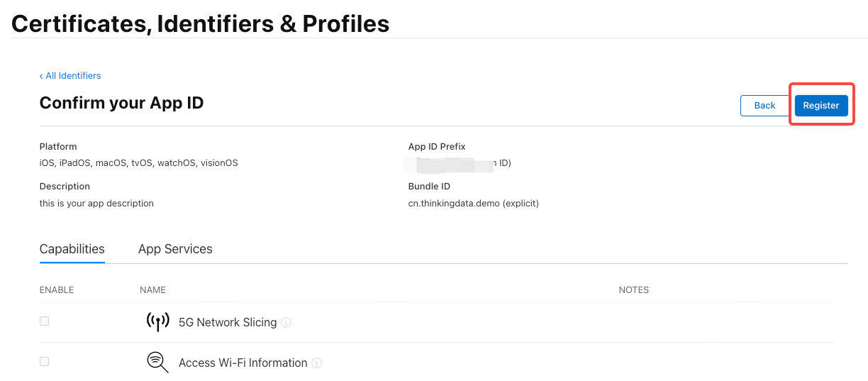Click the app description text
This screenshot has width=868, height=381.
click(96, 204)
